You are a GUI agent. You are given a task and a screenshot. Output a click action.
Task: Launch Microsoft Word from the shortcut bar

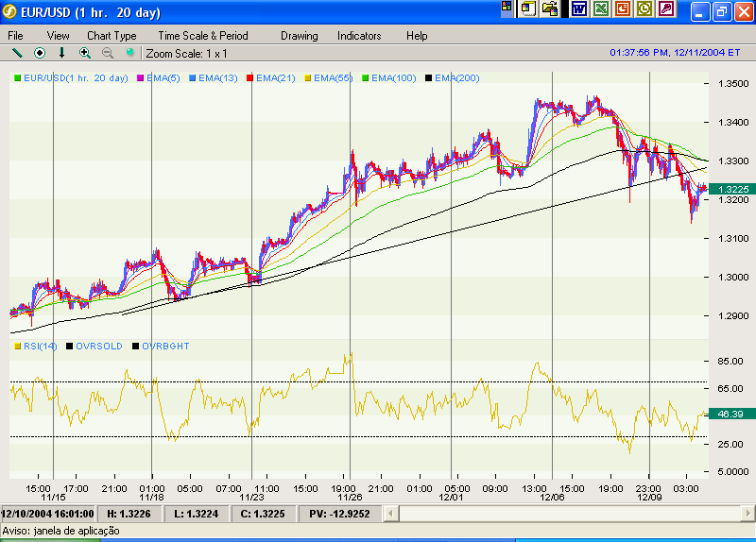579,9
